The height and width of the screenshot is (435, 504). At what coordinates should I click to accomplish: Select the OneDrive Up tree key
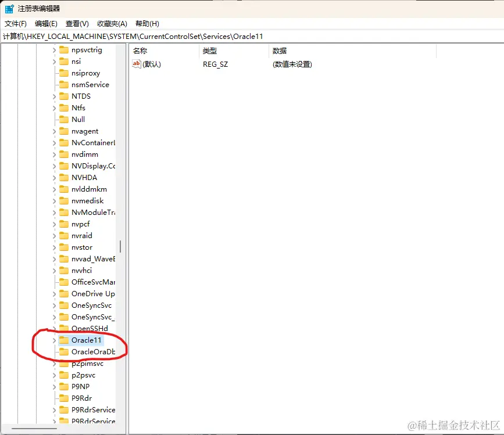93,293
